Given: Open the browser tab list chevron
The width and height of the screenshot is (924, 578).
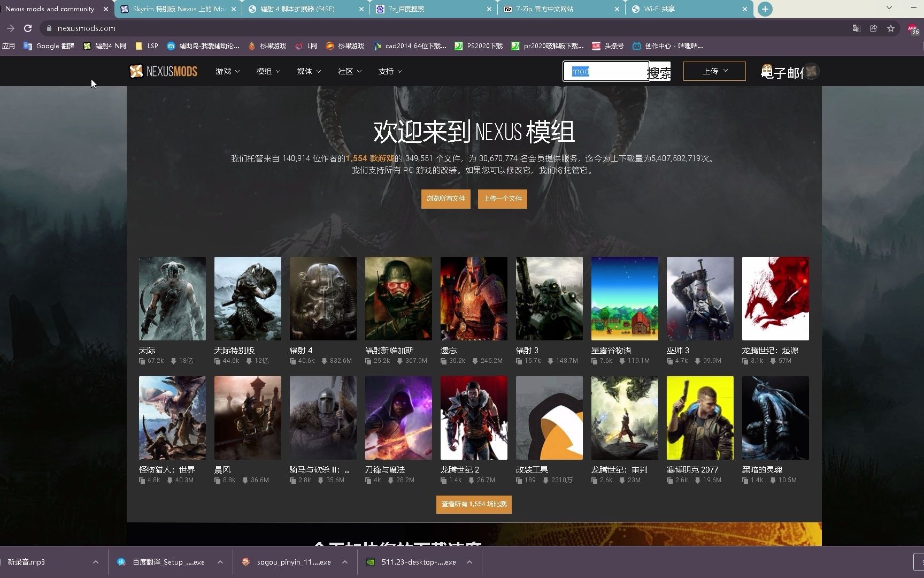Looking at the screenshot, I should (889, 7).
